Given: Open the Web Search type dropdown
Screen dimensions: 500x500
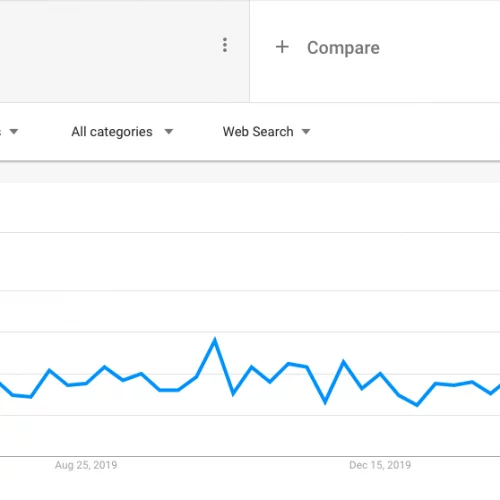Looking at the screenshot, I should click(266, 132).
